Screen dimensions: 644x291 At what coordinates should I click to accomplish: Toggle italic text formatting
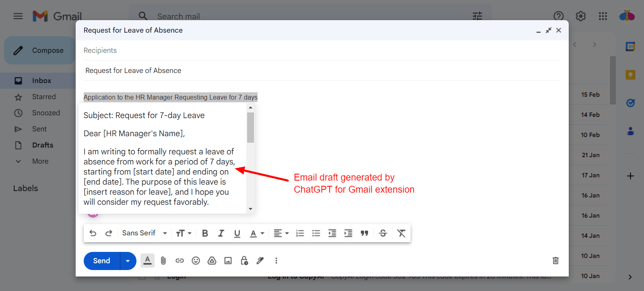221,233
